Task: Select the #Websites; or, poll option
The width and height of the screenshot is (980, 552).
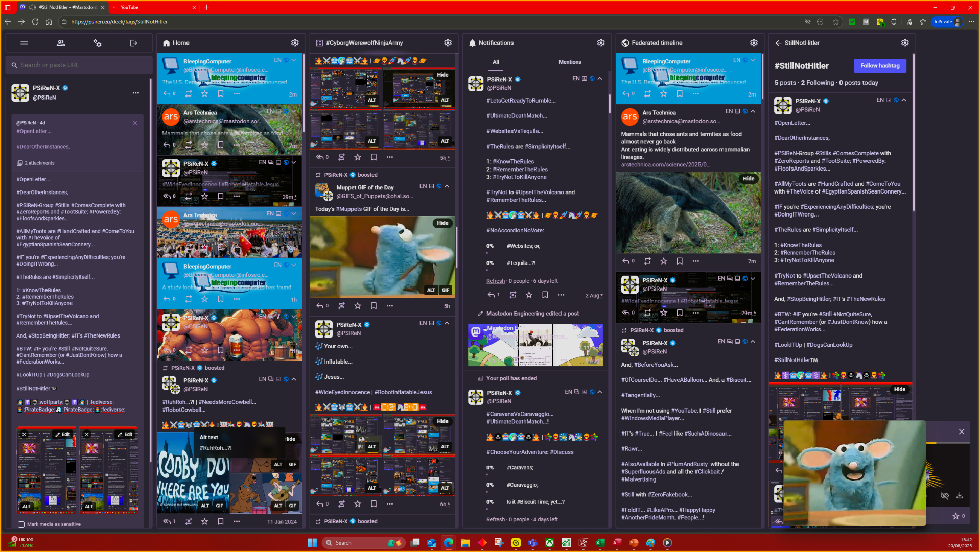Action: click(x=523, y=246)
